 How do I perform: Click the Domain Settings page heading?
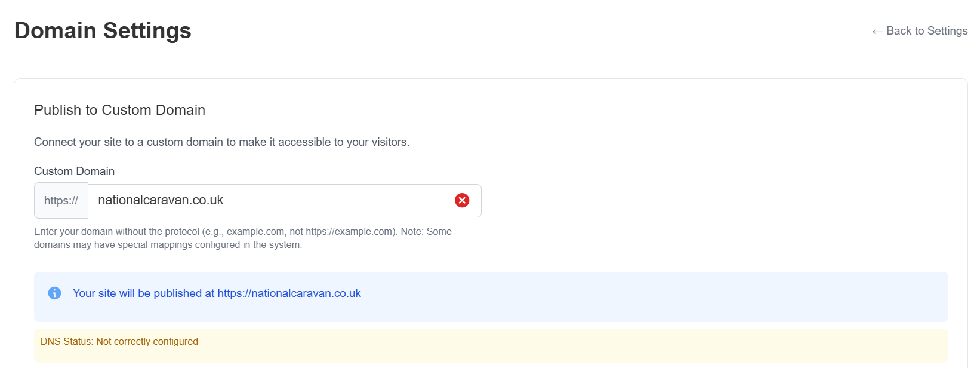(x=103, y=30)
